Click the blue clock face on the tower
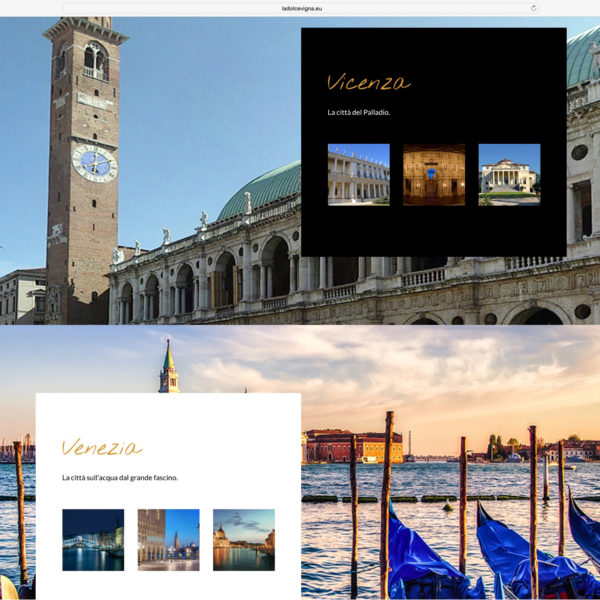 tap(94, 163)
